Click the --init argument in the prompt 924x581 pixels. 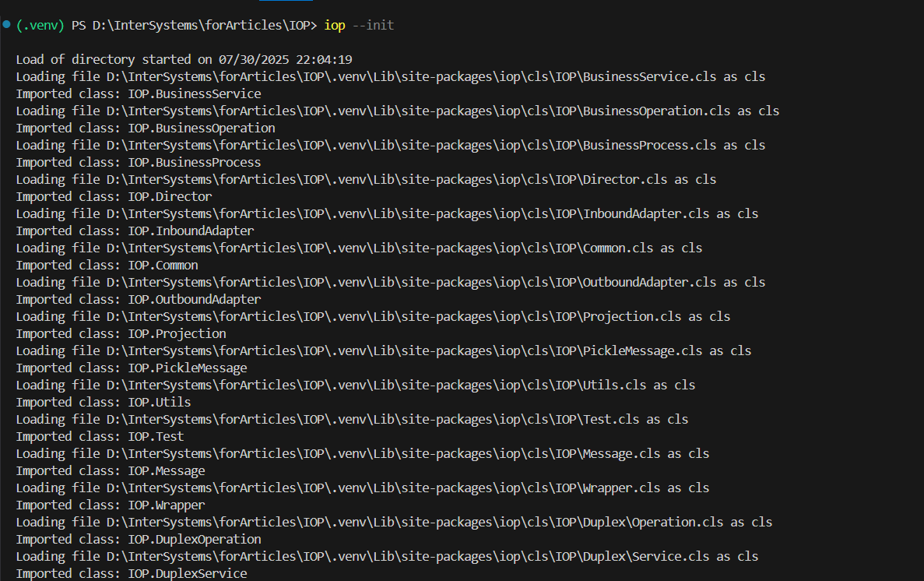374,26
